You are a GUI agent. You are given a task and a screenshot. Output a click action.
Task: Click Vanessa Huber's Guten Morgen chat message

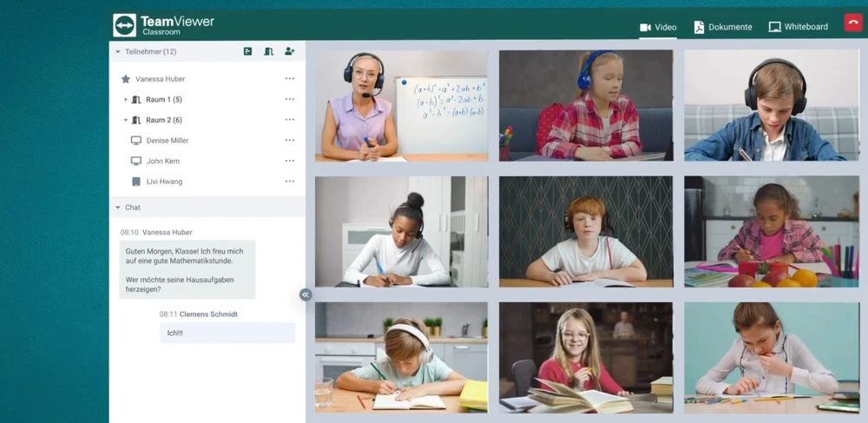point(187,269)
